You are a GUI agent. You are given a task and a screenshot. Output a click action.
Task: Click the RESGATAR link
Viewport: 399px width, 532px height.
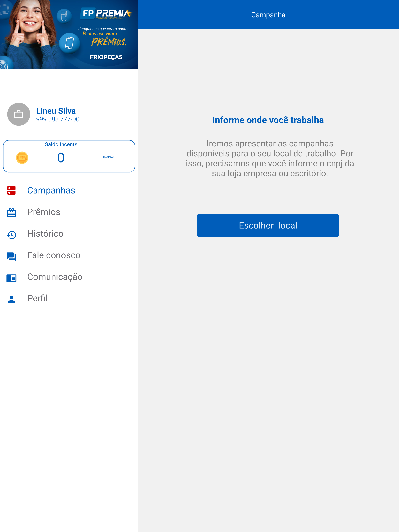[x=109, y=157]
